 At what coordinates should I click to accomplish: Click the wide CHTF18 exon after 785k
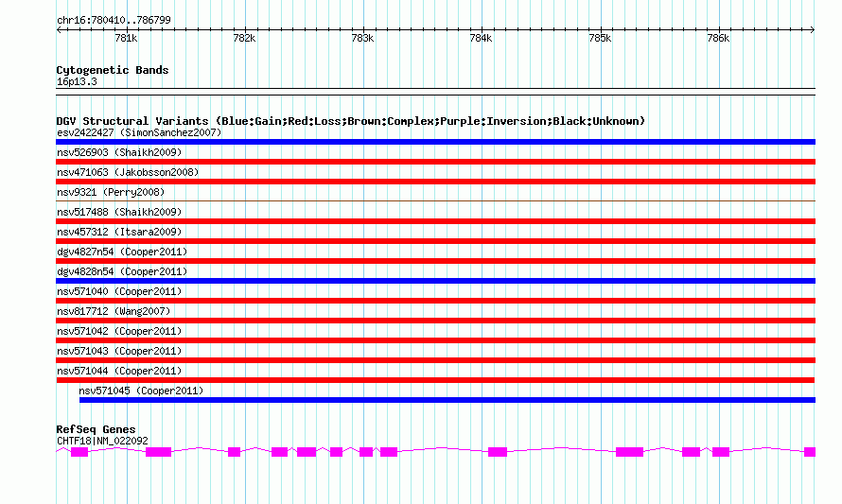pyautogui.click(x=629, y=452)
